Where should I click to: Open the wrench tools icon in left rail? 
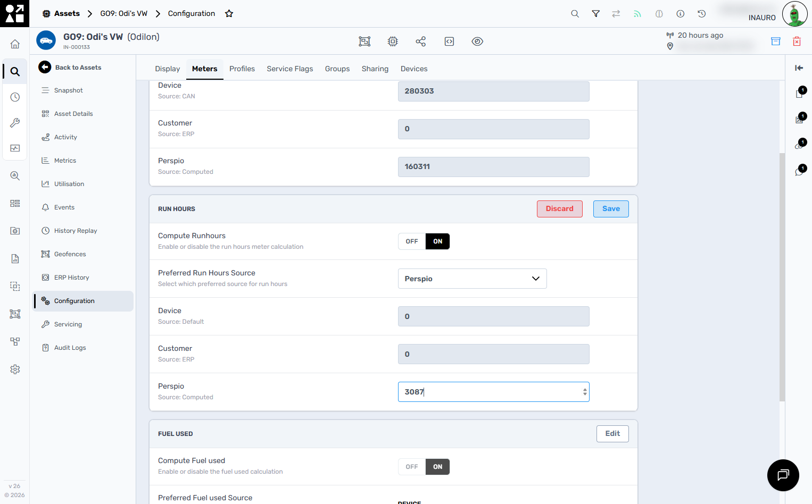click(x=15, y=123)
